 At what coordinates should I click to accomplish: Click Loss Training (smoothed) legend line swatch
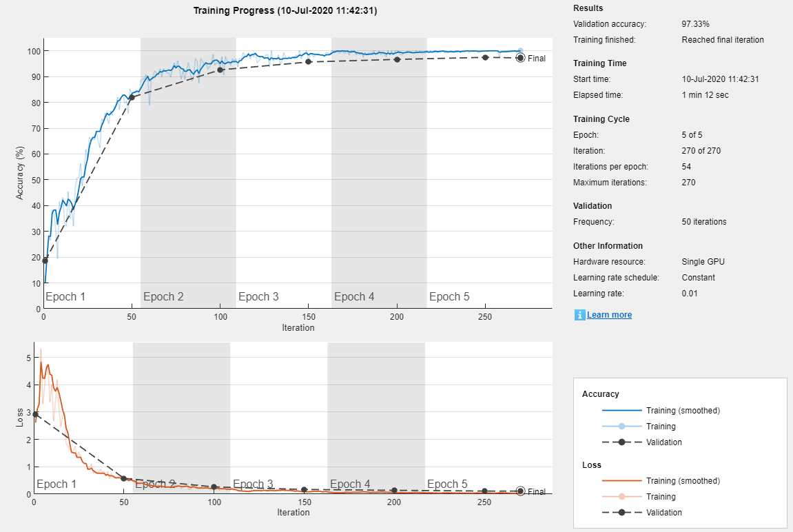pyautogui.click(x=619, y=481)
